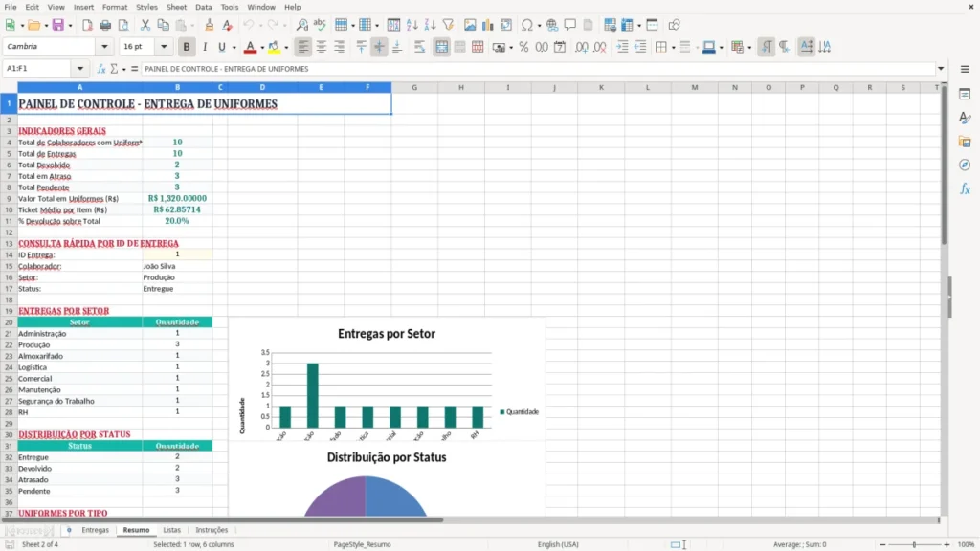
Task: Click the Print icon
Action: 105,25
